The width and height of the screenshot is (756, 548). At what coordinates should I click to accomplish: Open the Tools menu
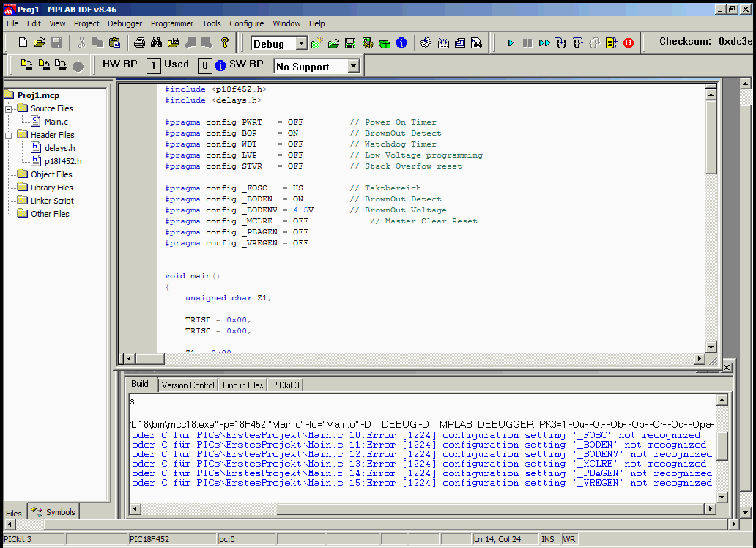(x=211, y=23)
